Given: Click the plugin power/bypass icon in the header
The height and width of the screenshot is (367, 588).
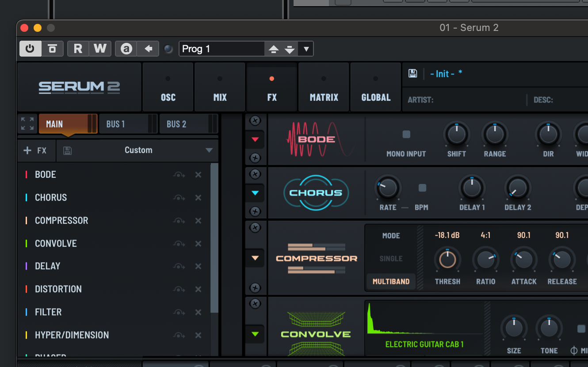Looking at the screenshot, I should [30, 49].
